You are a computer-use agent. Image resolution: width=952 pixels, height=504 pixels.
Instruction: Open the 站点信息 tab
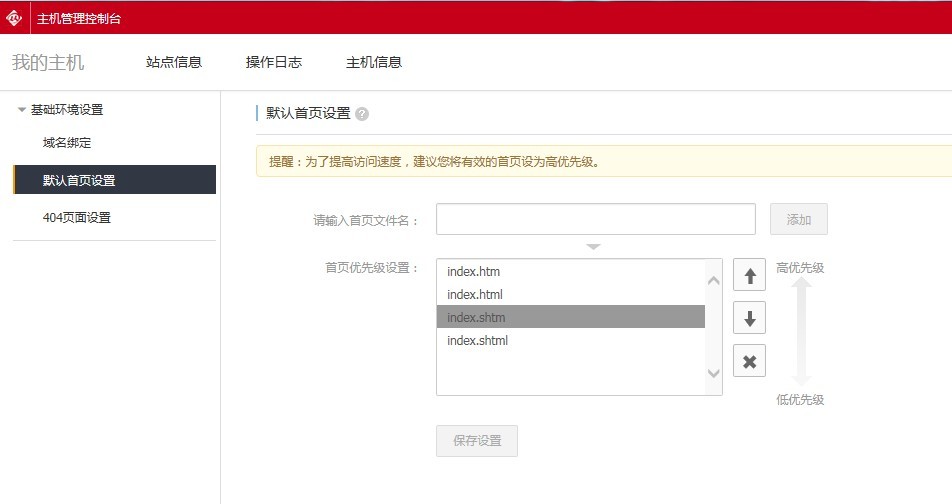174,62
